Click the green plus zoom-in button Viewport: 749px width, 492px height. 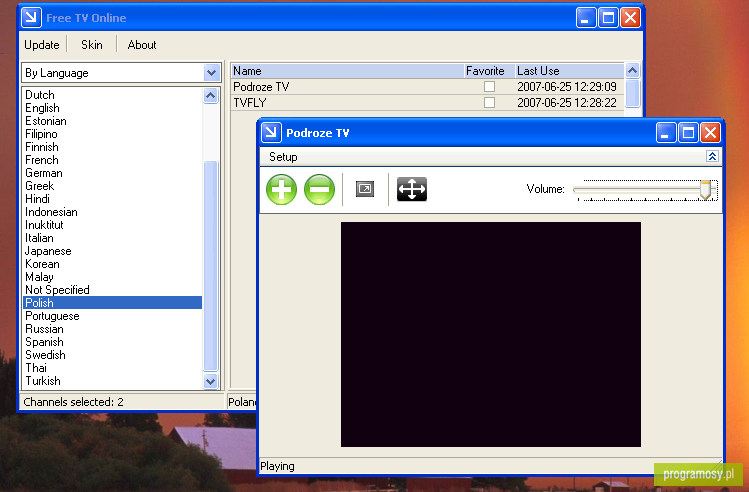[x=281, y=189]
